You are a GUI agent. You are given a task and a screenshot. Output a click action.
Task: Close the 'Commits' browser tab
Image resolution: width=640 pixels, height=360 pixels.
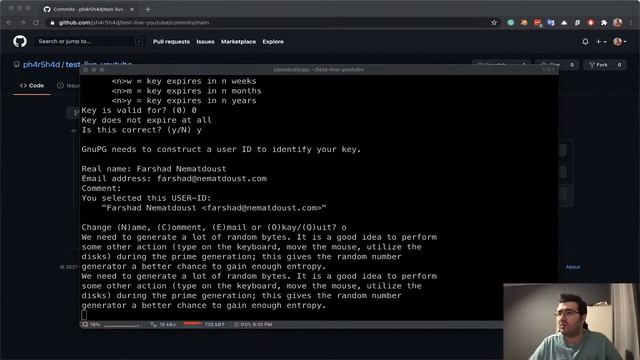click(132, 9)
